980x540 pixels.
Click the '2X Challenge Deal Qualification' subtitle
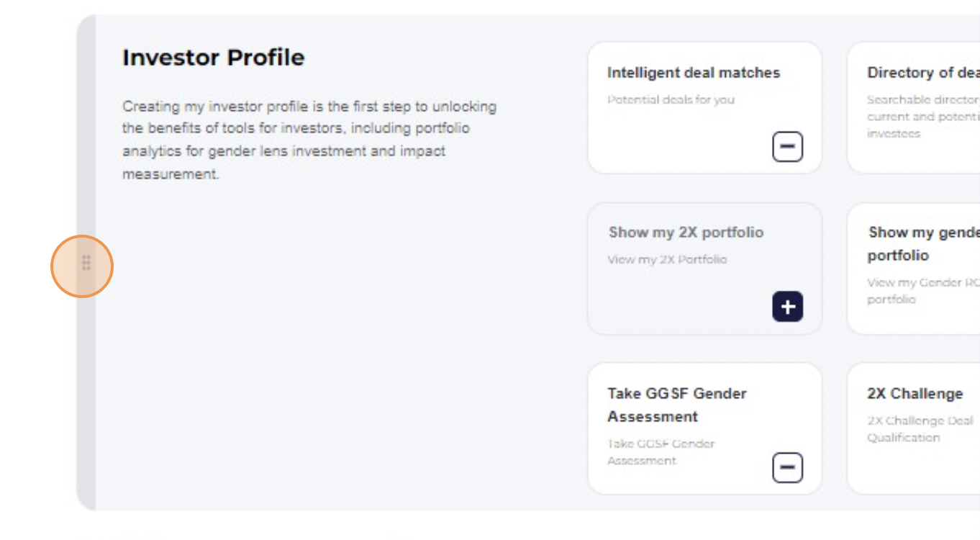pos(920,429)
